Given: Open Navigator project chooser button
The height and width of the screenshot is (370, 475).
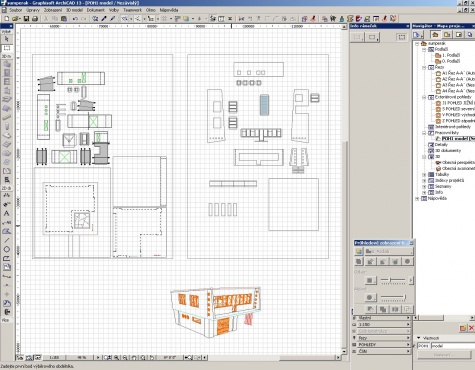Looking at the screenshot, I should tap(418, 35).
